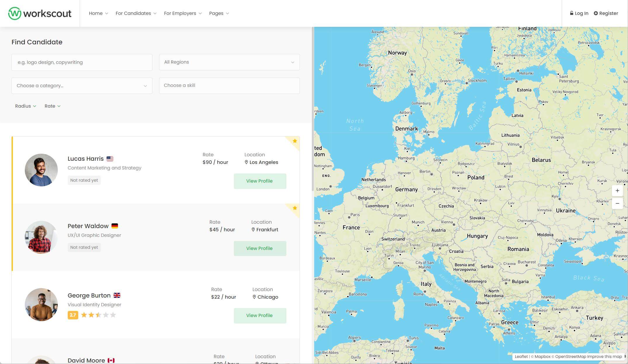Viewport: 628px width, 364px height.
Task: Expand the Radius filter
Action: click(25, 106)
